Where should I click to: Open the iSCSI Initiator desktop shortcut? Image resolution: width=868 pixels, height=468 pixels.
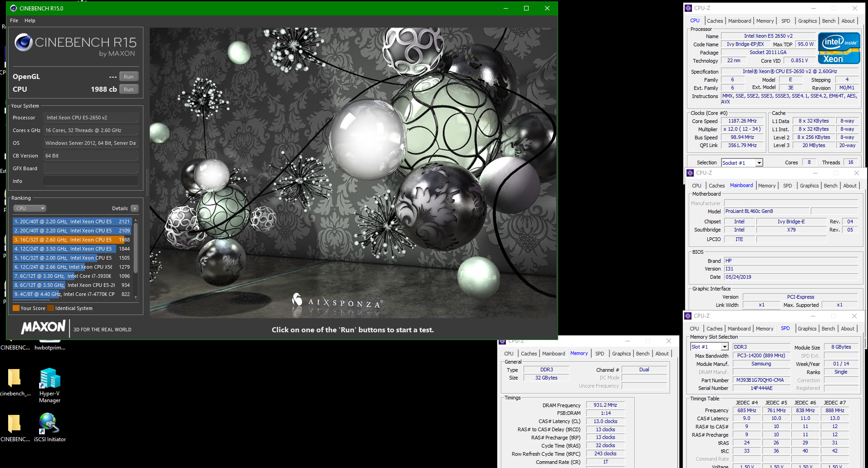coord(49,424)
